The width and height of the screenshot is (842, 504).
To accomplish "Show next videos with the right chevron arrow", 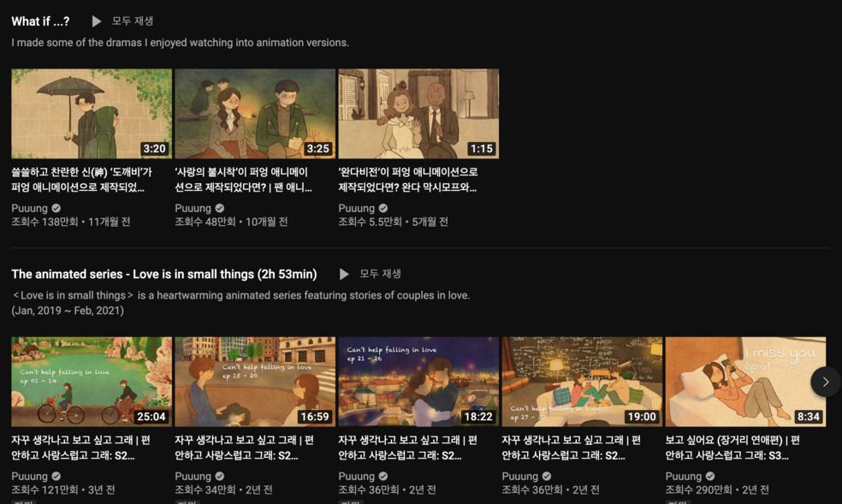I will click(826, 382).
